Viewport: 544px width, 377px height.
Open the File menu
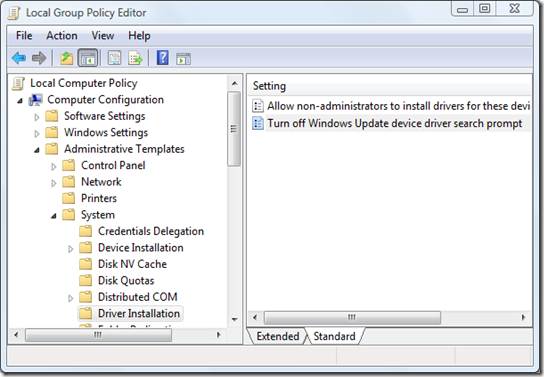[24, 35]
